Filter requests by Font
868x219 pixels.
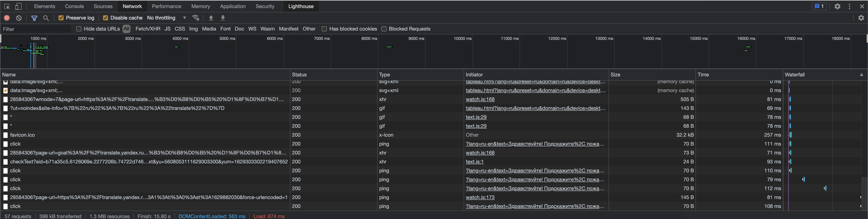tap(225, 29)
